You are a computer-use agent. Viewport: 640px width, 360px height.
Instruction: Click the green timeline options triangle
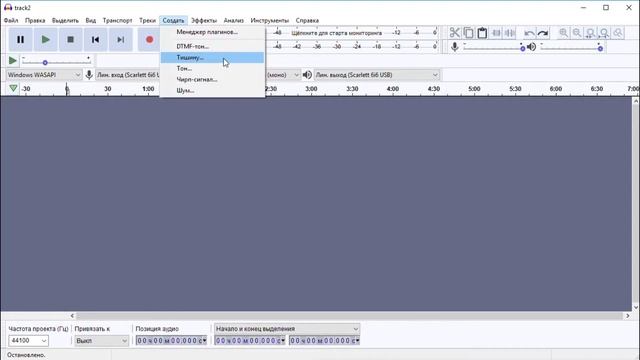point(13,88)
